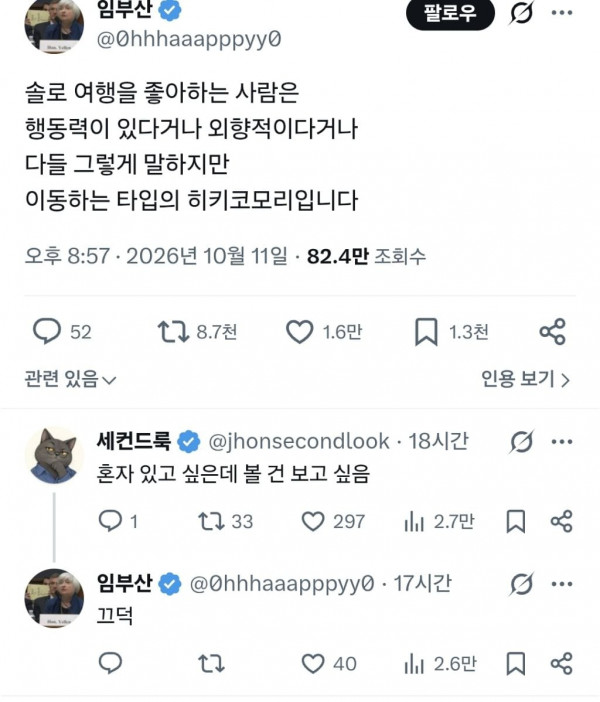Expand the 관련 있음 sort dropdown

(71, 379)
